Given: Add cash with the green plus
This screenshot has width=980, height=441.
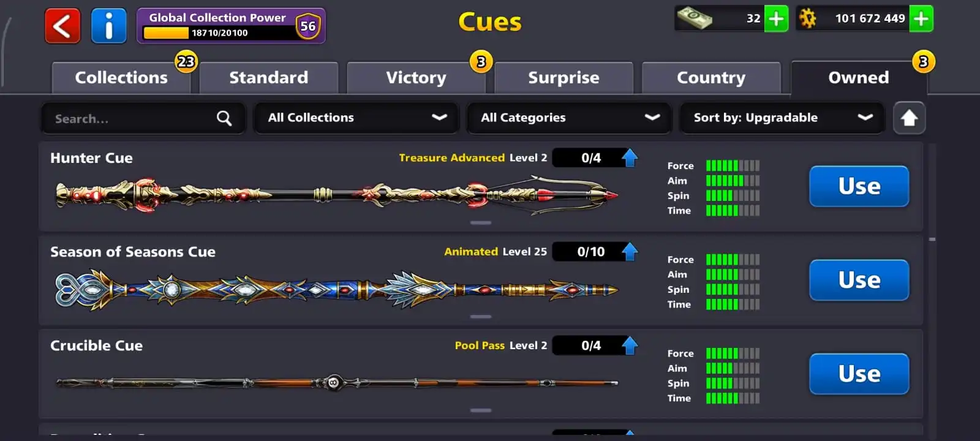Looking at the screenshot, I should (776, 19).
